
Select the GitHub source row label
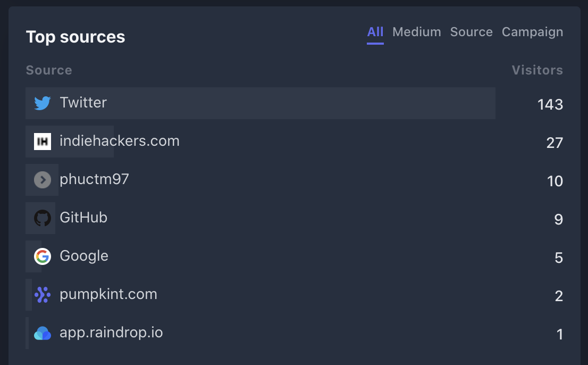point(83,218)
